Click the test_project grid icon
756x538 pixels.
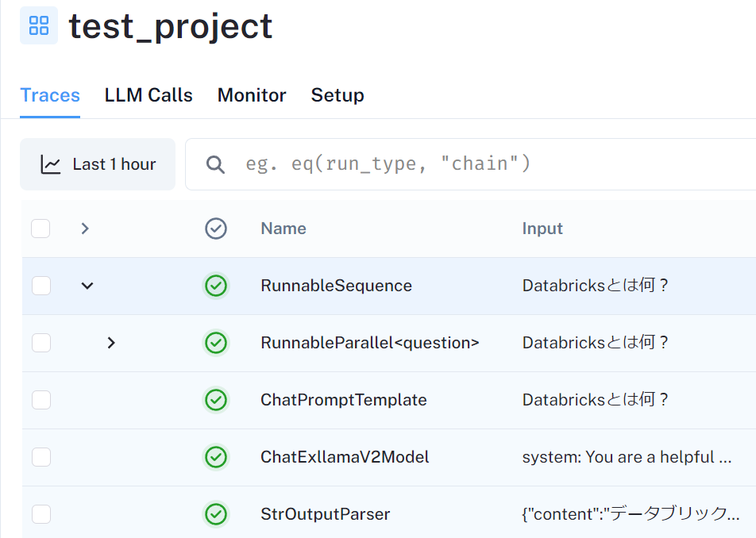pos(38,25)
